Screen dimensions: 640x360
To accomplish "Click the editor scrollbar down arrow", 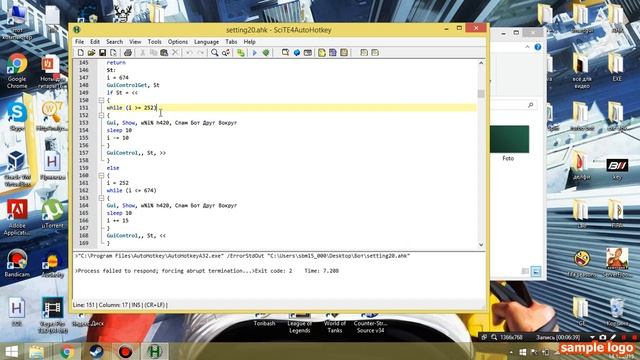I will 481,244.
